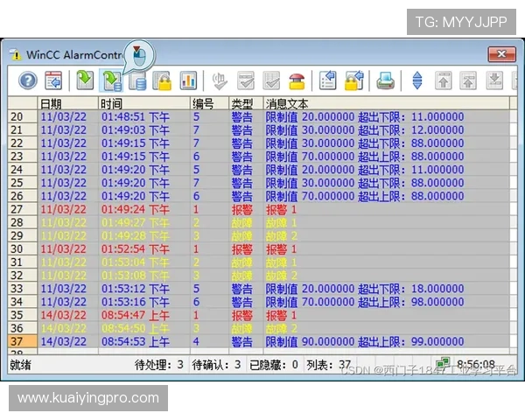Go to the next message
The image size is (525, 420).
[494, 80]
